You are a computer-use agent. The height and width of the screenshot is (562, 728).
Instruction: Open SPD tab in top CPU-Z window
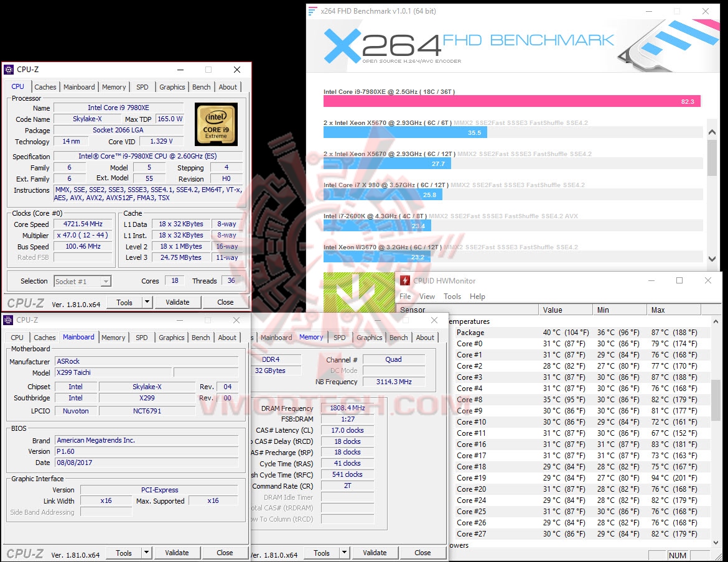tap(142, 86)
